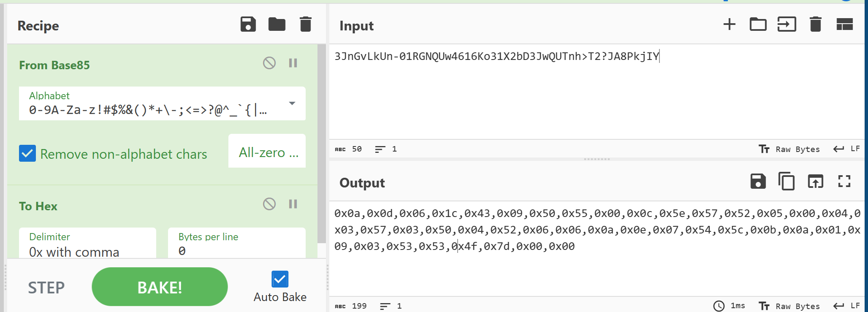Expand the Base85 Alphabet dropdown
Screen dimensions: 868x312
pos(292,103)
